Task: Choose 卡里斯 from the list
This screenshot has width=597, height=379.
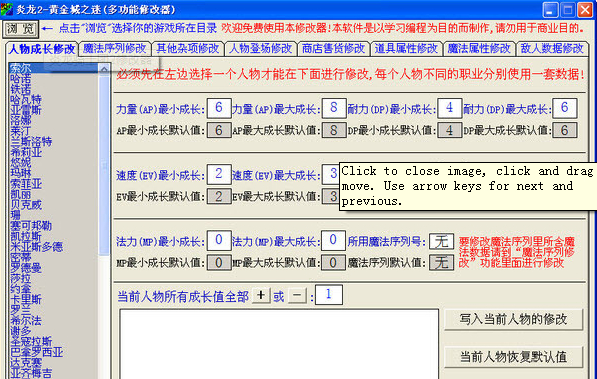Action: pyautogui.click(x=26, y=299)
